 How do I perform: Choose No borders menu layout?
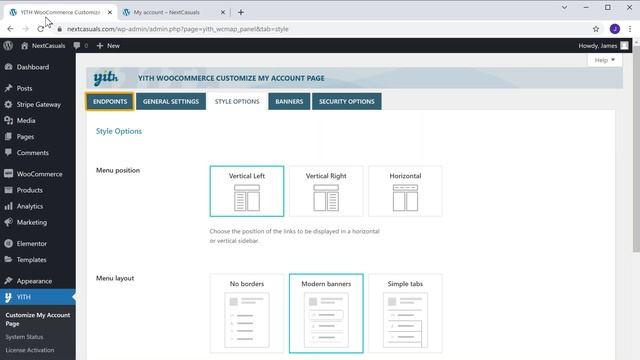coord(247,313)
